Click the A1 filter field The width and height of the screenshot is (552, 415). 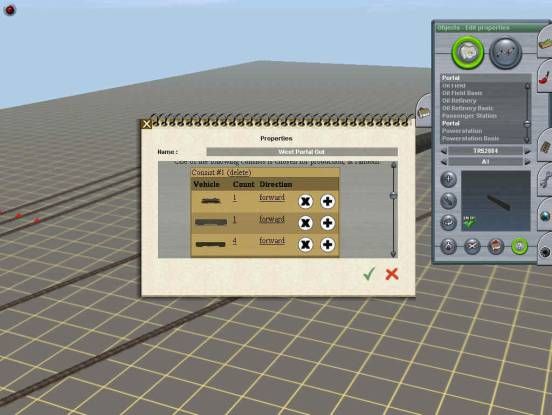point(485,162)
